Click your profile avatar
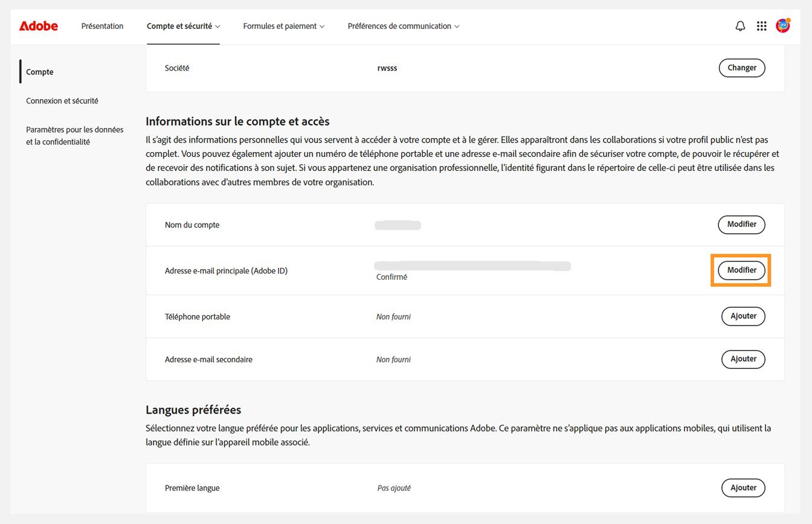The image size is (812, 524). coord(782,25)
